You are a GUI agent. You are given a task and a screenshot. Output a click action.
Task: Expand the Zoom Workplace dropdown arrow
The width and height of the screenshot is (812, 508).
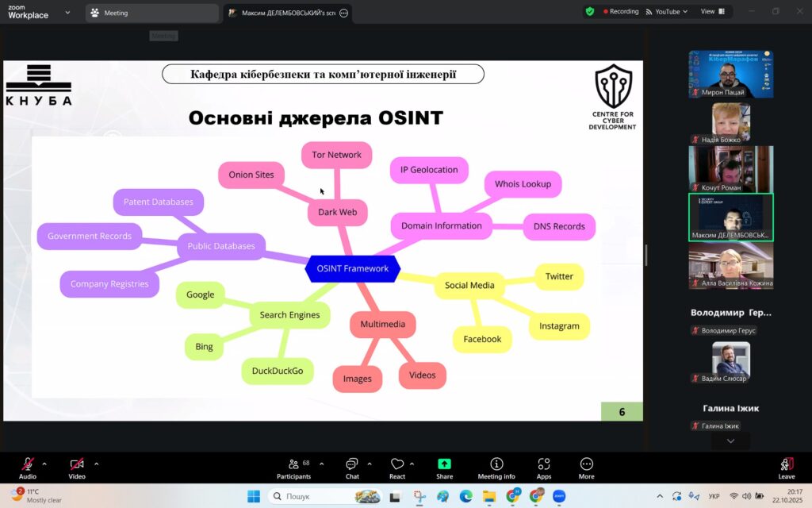pyautogui.click(x=67, y=13)
